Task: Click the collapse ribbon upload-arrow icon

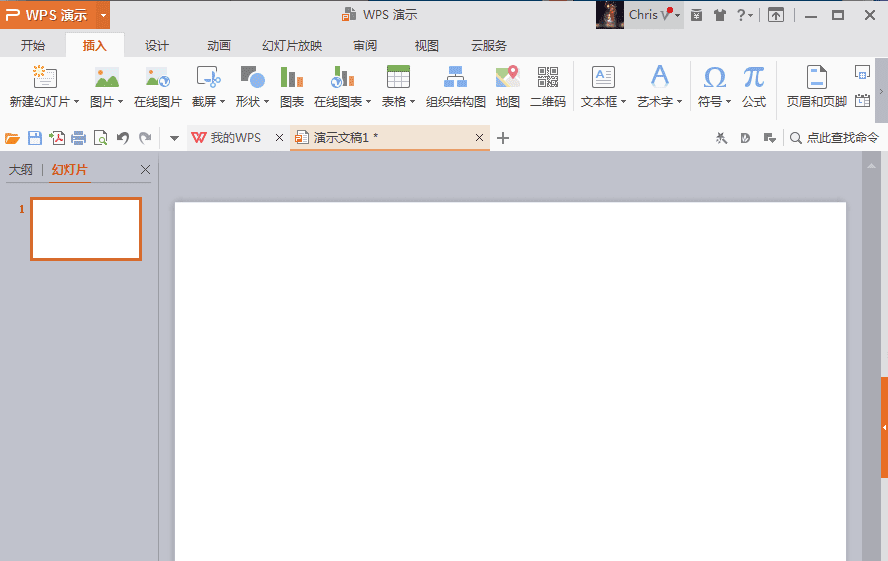Action: point(776,15)
